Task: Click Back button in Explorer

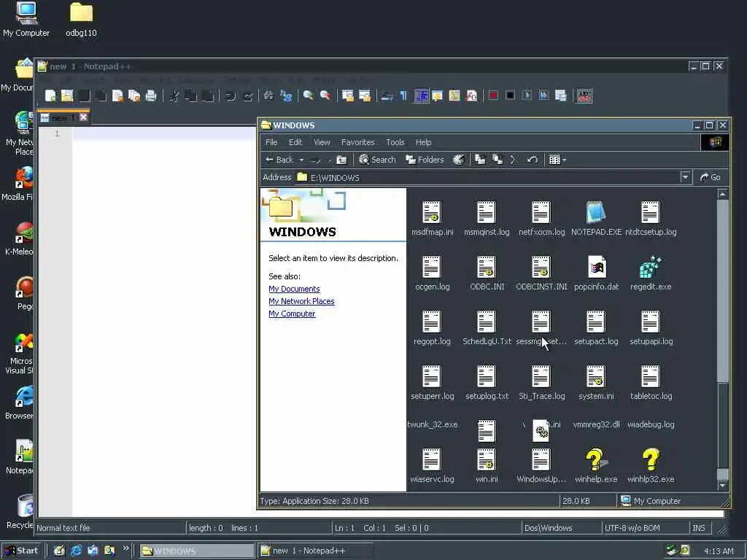Action: tap(279, 160)
